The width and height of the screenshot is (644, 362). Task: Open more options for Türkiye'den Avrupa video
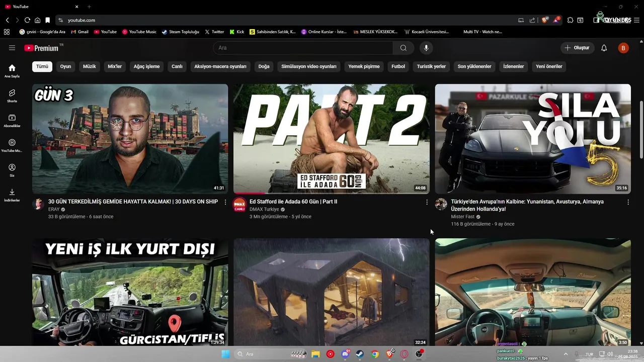(628, 202)
